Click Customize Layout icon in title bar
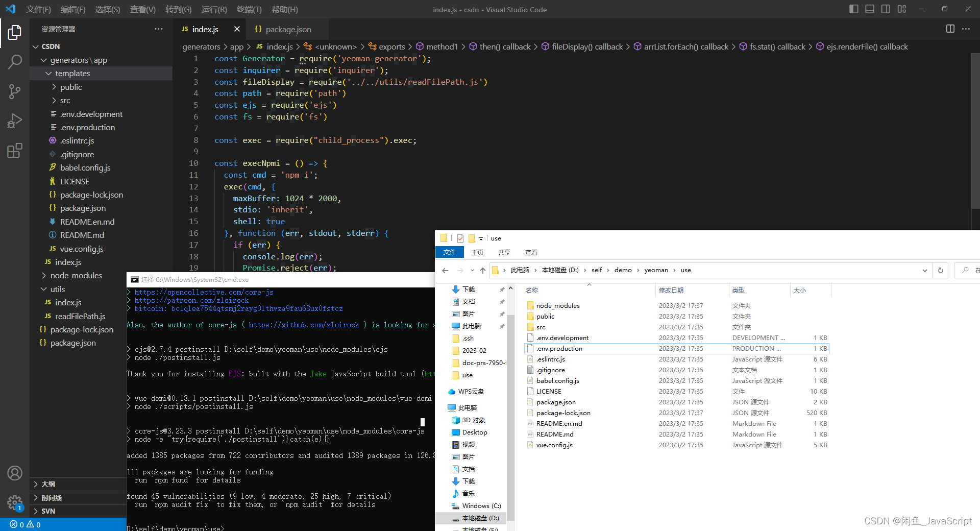This screenshot has height=531, width=980. click(902, 9)
